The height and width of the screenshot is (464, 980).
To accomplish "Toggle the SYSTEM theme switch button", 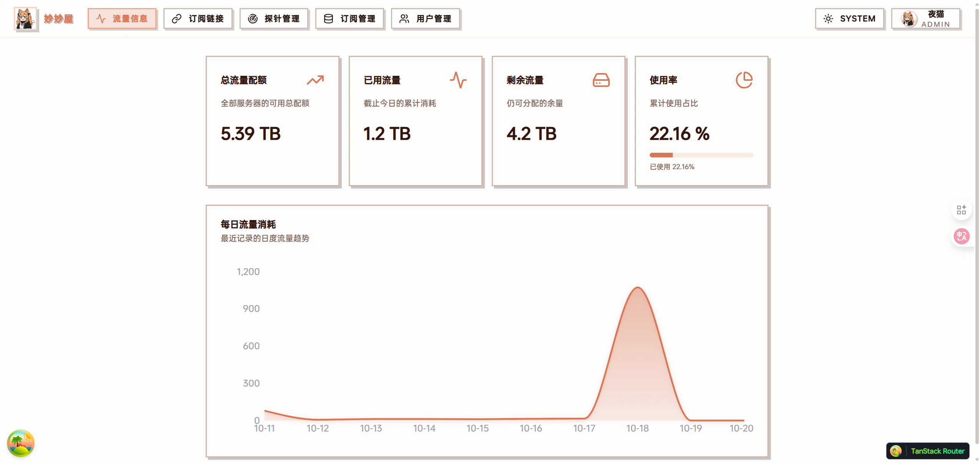I will click(x=849, y=18).
